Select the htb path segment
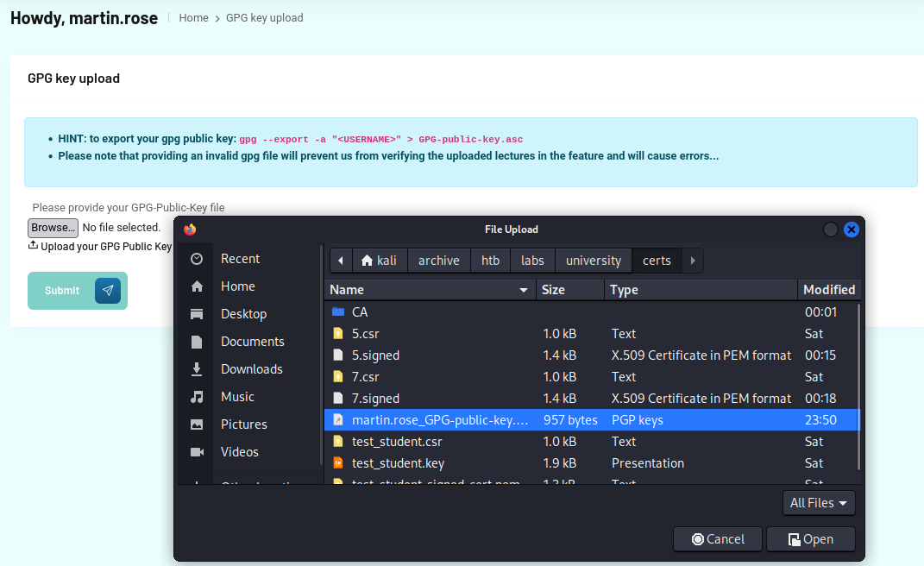Image resolution: width=924 pixels, height=566 pixels. click(x=490, y=261)
